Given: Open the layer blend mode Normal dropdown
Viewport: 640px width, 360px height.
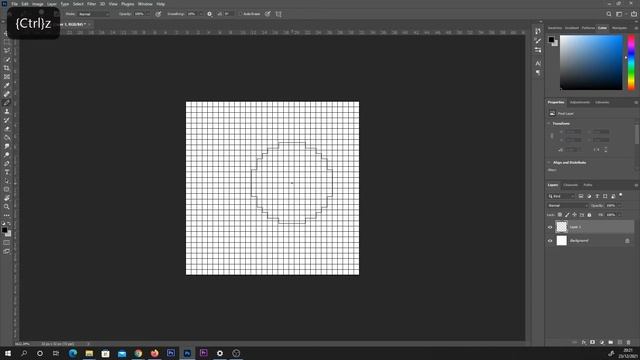Looking at the screenshot, I should [x=567, y=206].
